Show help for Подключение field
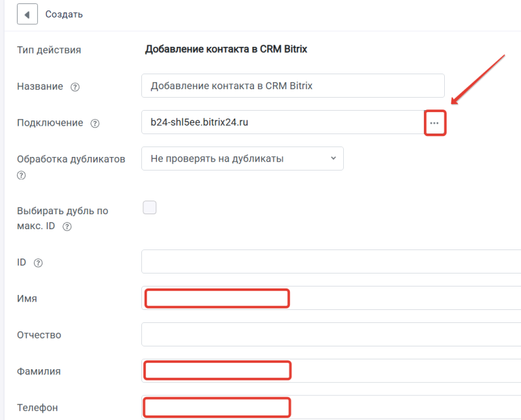521x420 pixels. point(95,123)
